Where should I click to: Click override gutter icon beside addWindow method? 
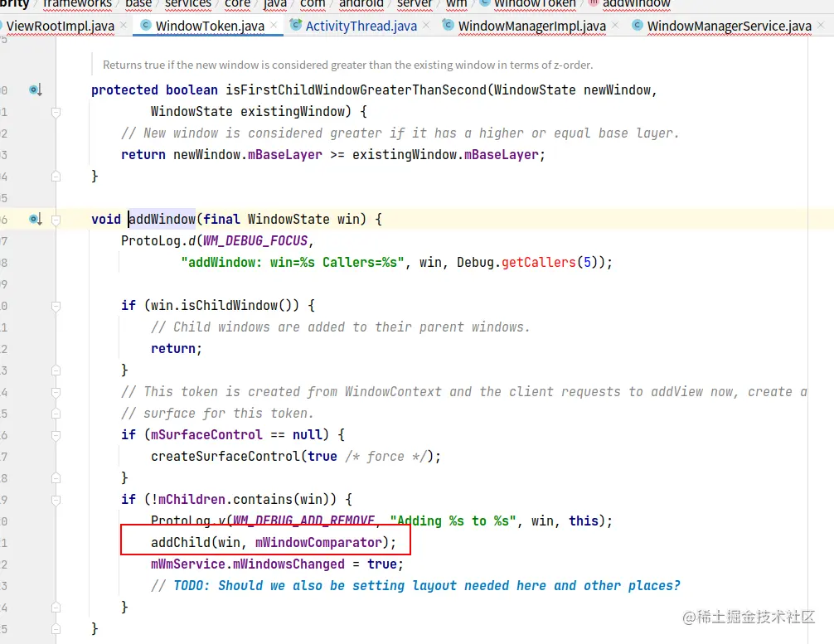(x=35, y=219)
